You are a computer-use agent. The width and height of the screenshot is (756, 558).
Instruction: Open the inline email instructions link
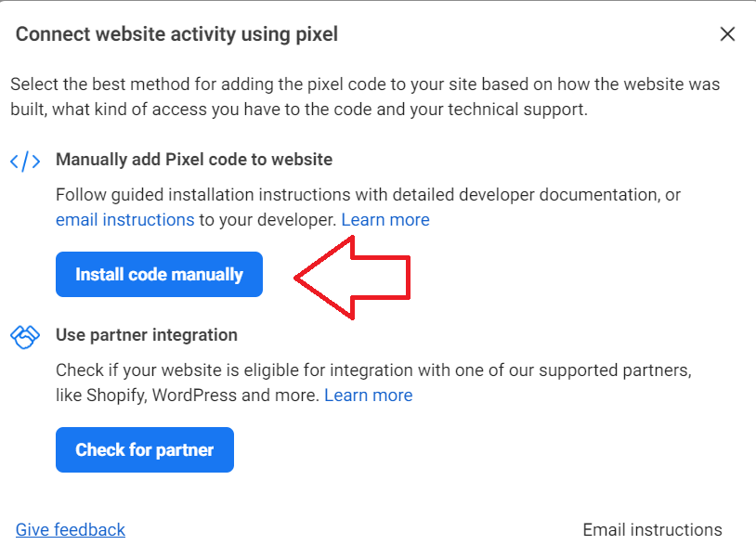(124, 220)
